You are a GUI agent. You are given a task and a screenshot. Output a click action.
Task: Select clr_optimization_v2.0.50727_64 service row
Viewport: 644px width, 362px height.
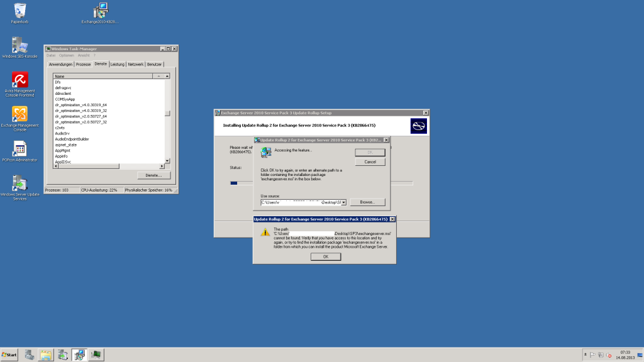109,116
